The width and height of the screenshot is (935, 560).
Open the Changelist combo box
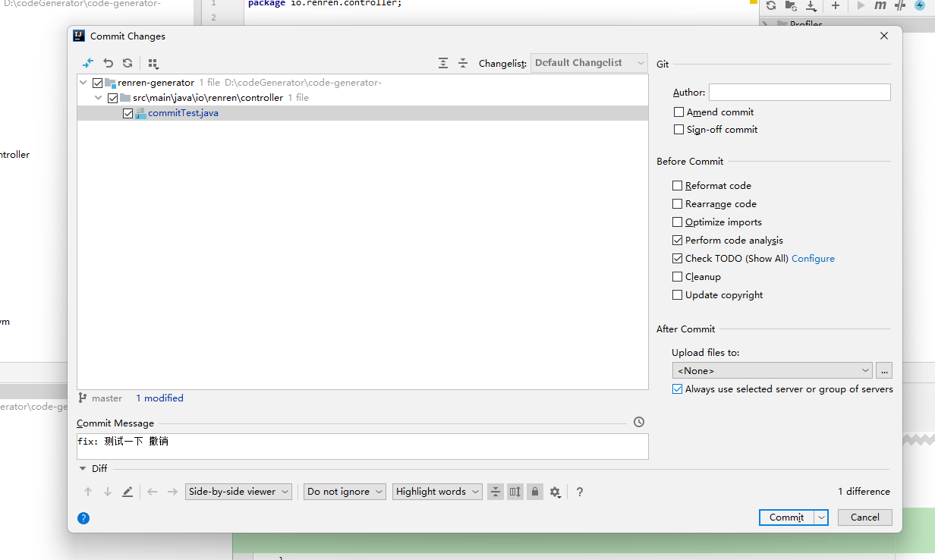588,63
